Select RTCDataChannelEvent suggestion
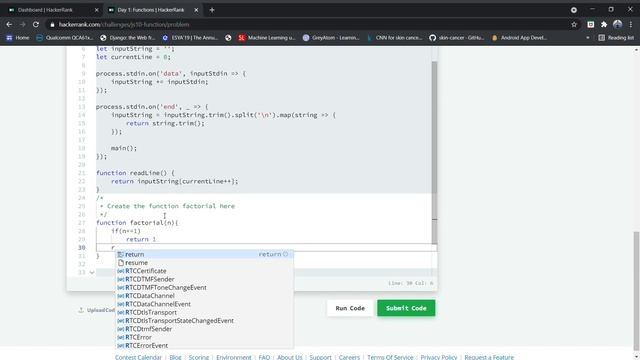Image resolution: width=640 pixels, height=360 pixels. 204,304
